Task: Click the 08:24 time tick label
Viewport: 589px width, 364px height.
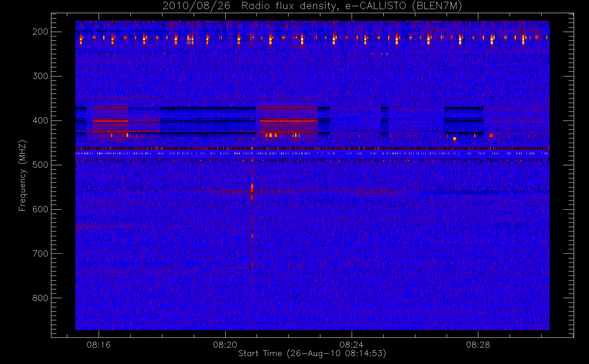Action: pos(351,345)
